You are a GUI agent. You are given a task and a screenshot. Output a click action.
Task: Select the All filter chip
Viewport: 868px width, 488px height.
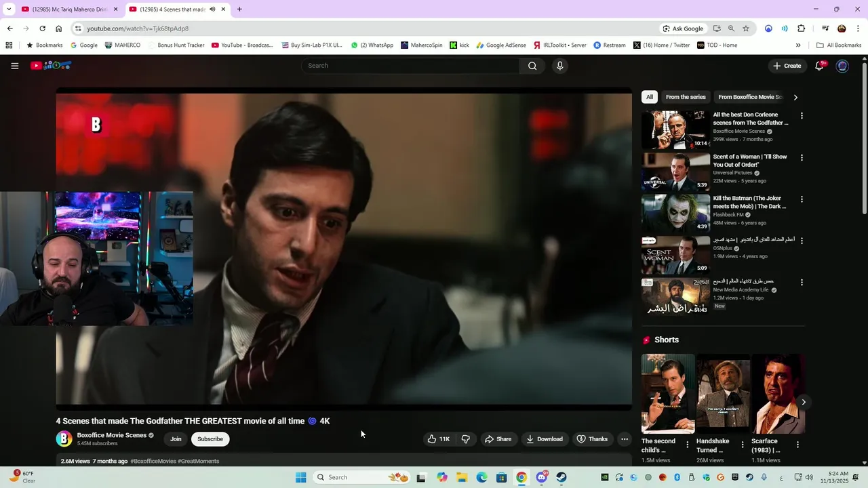coord(650,97)
